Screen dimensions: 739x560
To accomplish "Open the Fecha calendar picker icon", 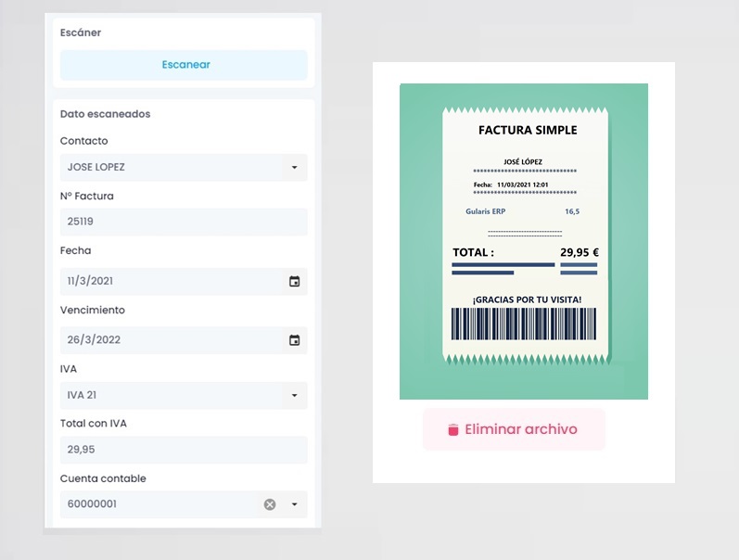I will (294, 282).
